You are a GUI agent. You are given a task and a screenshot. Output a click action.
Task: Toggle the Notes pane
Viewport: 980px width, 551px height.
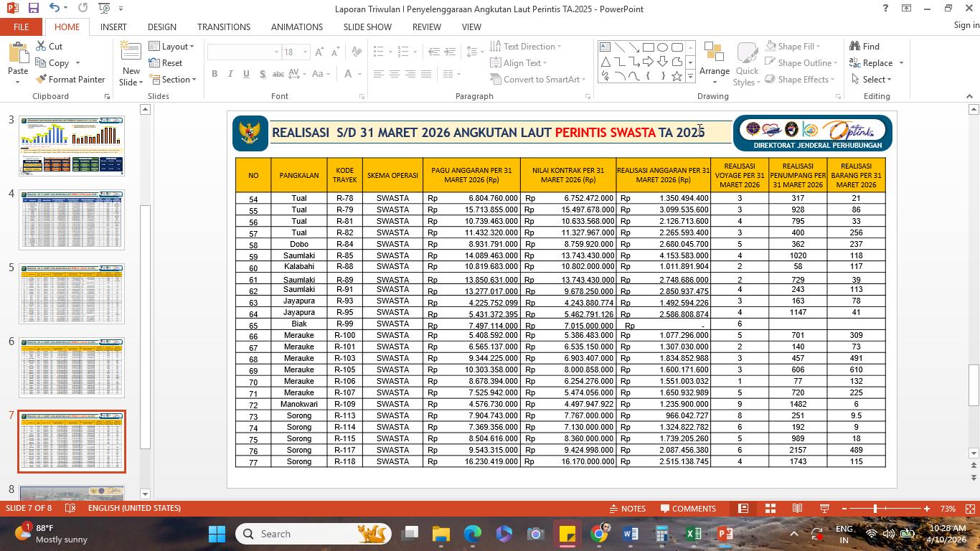pos(626,509)
